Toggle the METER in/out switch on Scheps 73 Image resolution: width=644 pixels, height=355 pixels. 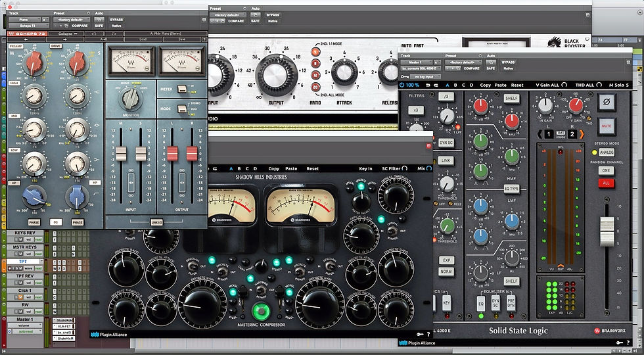[181, 89]
